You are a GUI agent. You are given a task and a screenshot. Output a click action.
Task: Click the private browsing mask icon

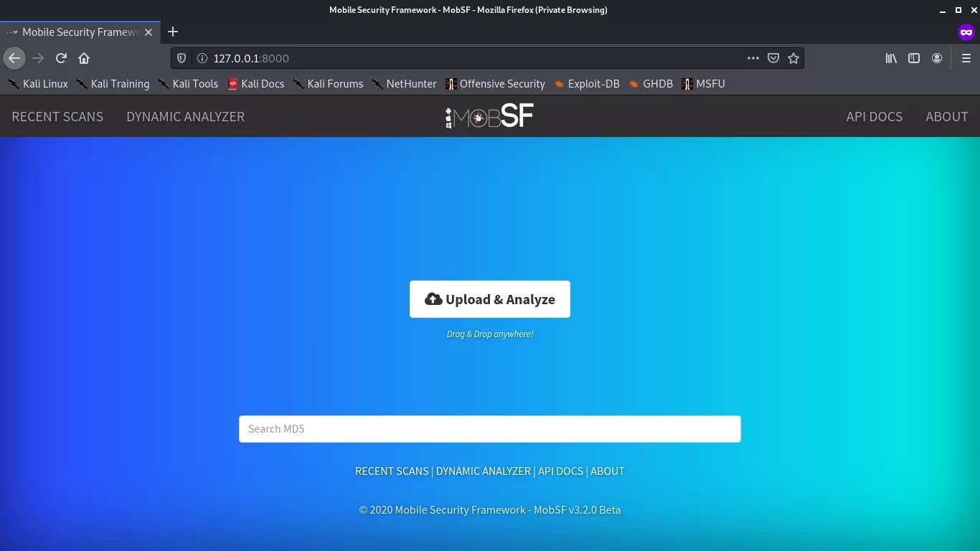point(966,32)
